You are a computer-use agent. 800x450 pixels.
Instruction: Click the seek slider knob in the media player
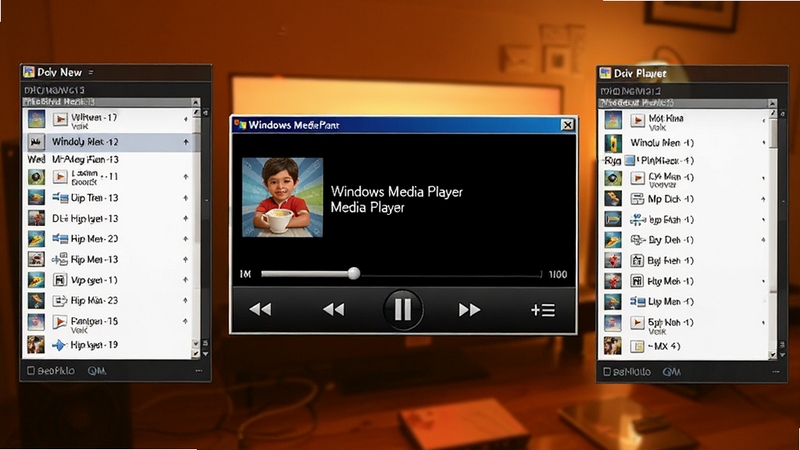[x=354, y=273]
